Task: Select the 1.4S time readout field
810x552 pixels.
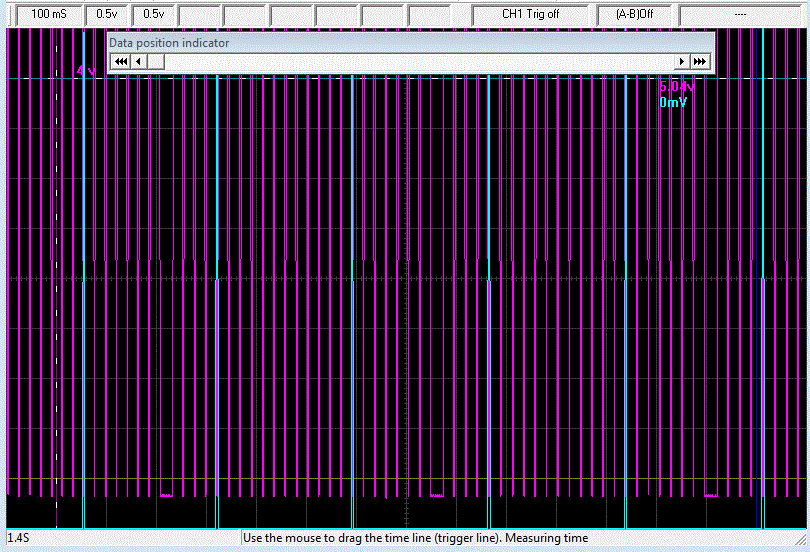Action: tap(122, 538)
